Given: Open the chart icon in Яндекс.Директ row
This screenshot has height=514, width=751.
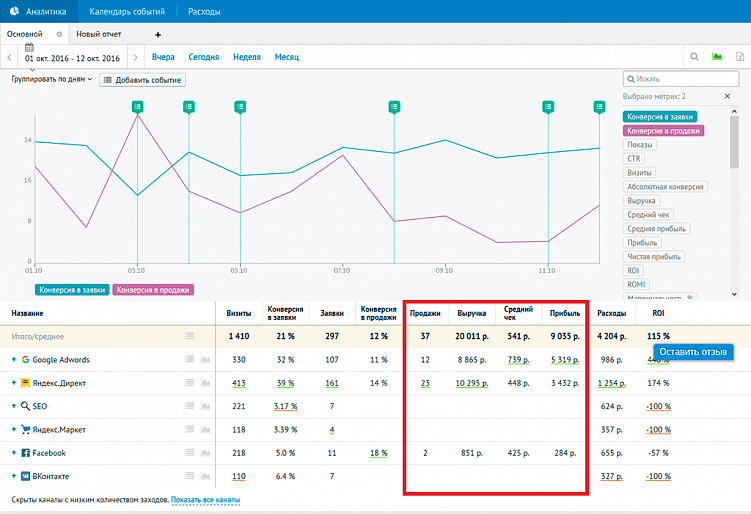Looking at the screenshot, I should [207, 383].
